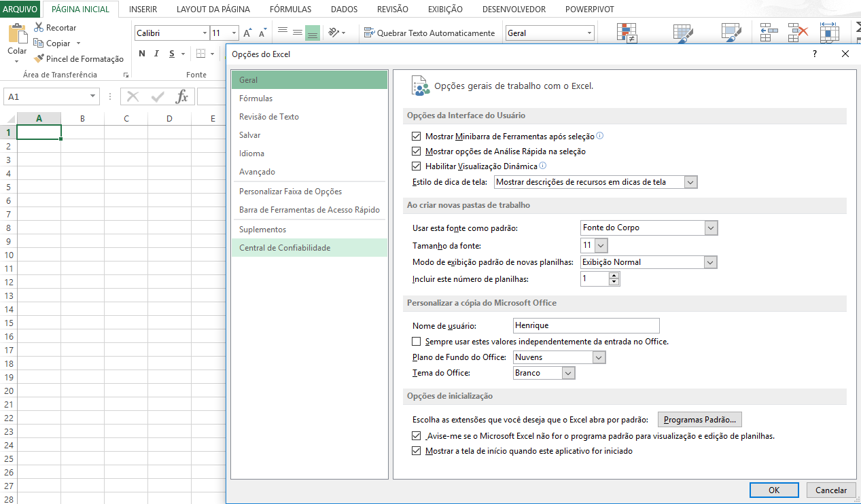Image resolution: width=861 pixels, height=504 pixels.
Task: Open Geral number format dropdown
Action: click(x=589, y=33)
